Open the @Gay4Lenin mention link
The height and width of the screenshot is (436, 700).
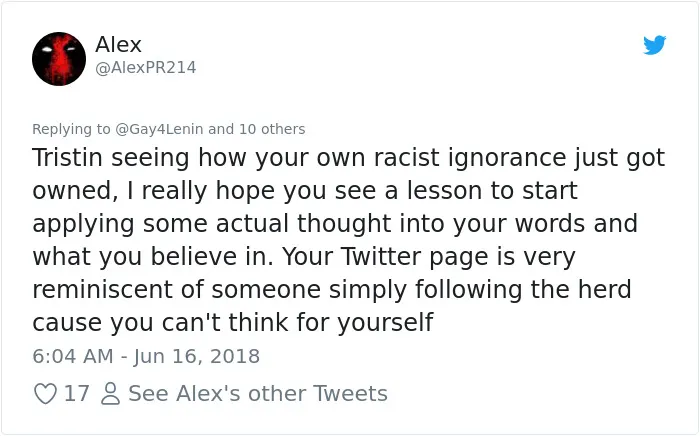click(x=159, y=129)
